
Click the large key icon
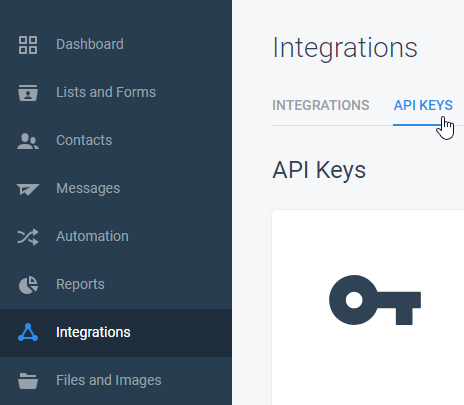click(x=375, y=300)
